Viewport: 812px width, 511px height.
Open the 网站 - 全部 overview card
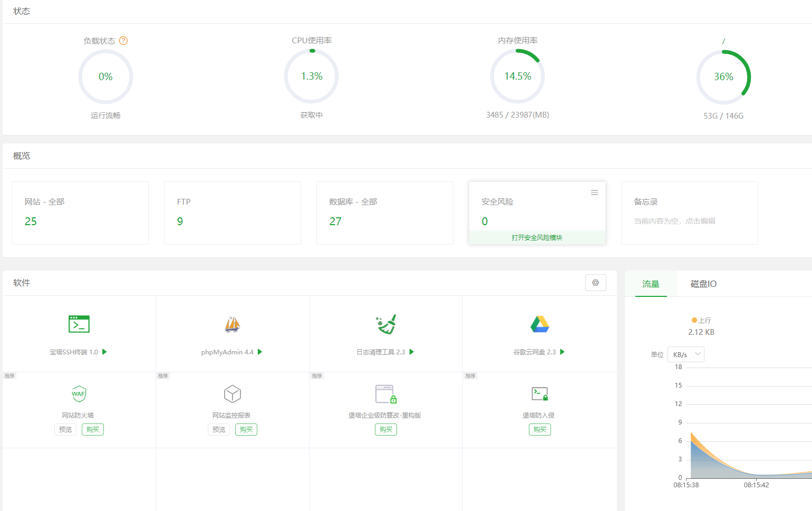(80, 213)
